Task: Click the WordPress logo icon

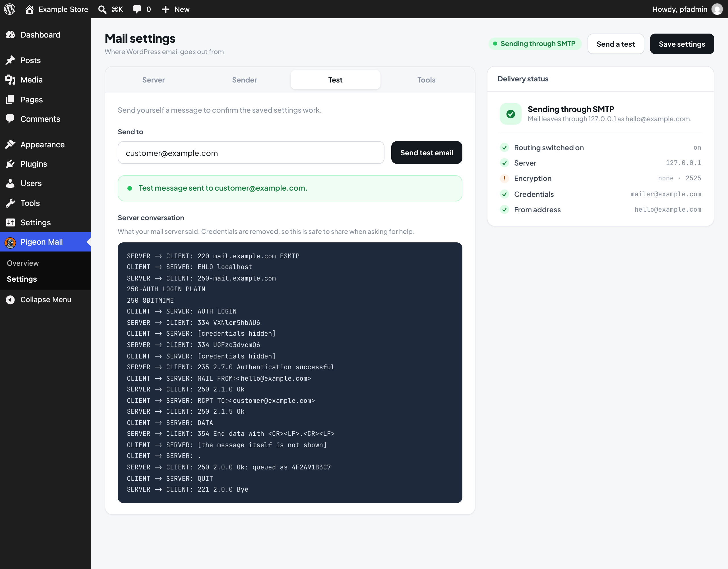Action: tap(10, 9)
